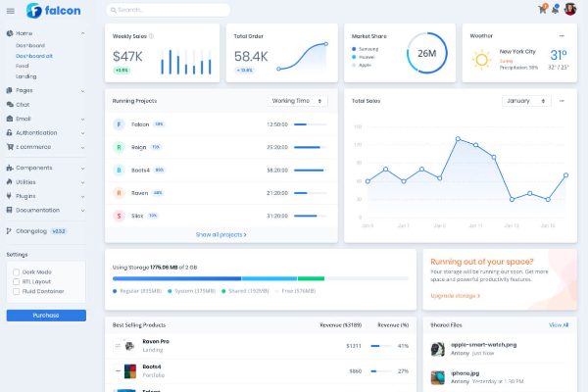The height and width of the screenshot is (392, 588).
Task: Click the Weekly Sales info icon
Action: (x=151, y=36)
